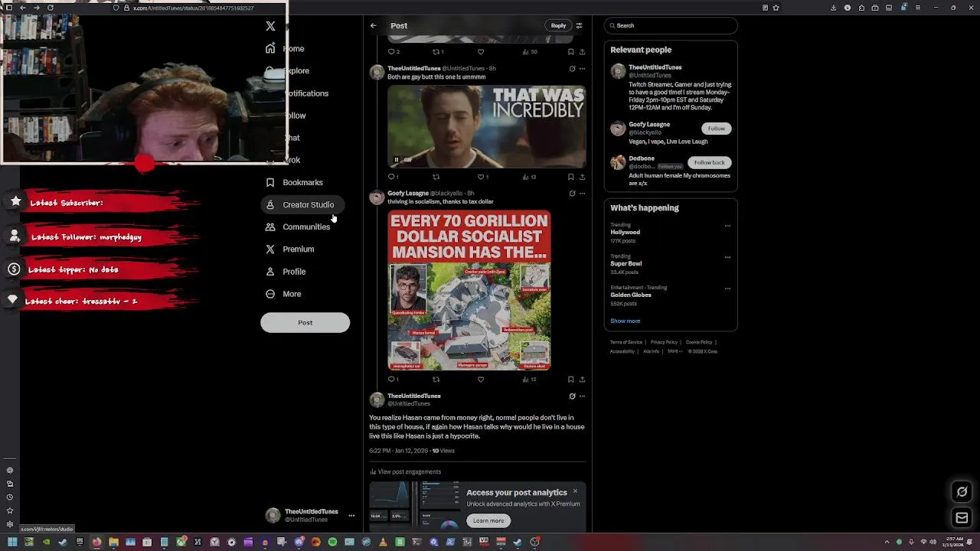Viewport: 980px width, 551px height.
Task: Open Grok icon on TheeUntitledTunes GIF post
Action: point(572,68)
